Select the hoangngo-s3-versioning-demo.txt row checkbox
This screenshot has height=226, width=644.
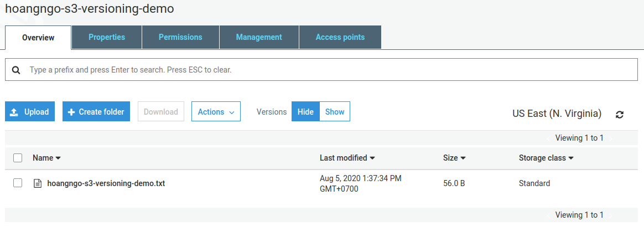18,183
